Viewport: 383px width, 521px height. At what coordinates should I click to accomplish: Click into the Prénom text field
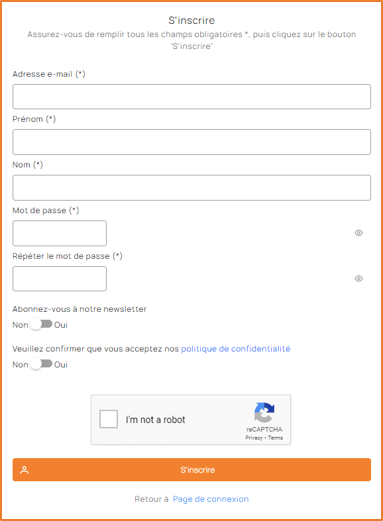tap(192, 142)
